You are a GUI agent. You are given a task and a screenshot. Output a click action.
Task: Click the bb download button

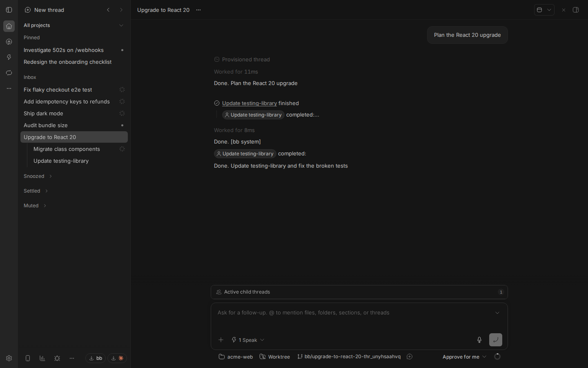(96, 358)
